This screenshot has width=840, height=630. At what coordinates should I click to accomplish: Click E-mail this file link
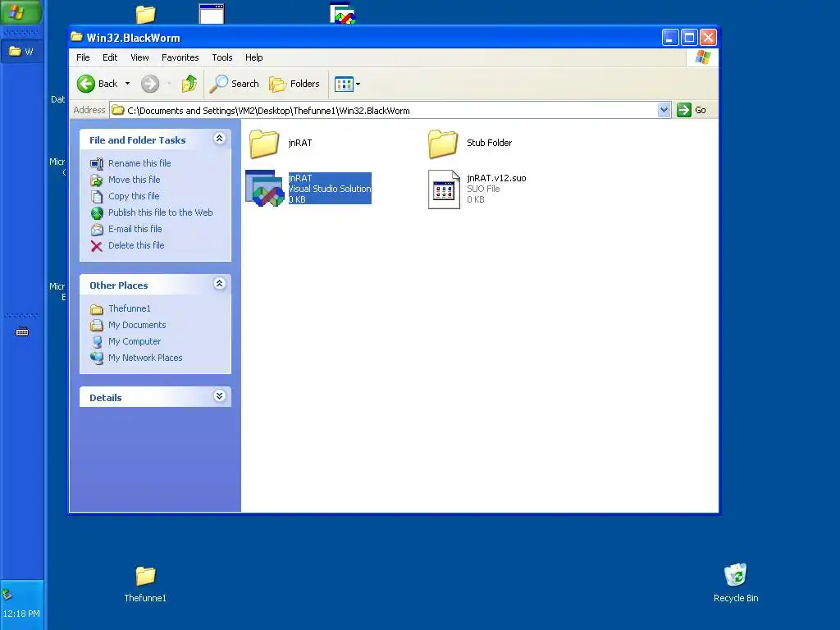click(135, 230)
